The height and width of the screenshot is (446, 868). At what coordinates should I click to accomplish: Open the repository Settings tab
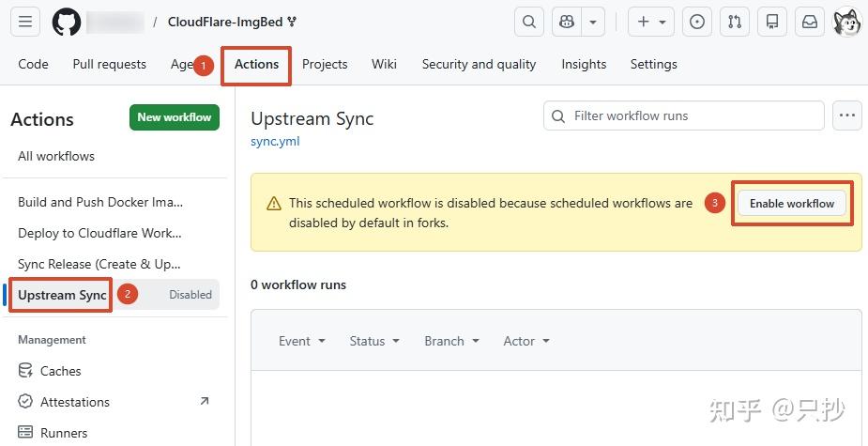tap(654, 64)
